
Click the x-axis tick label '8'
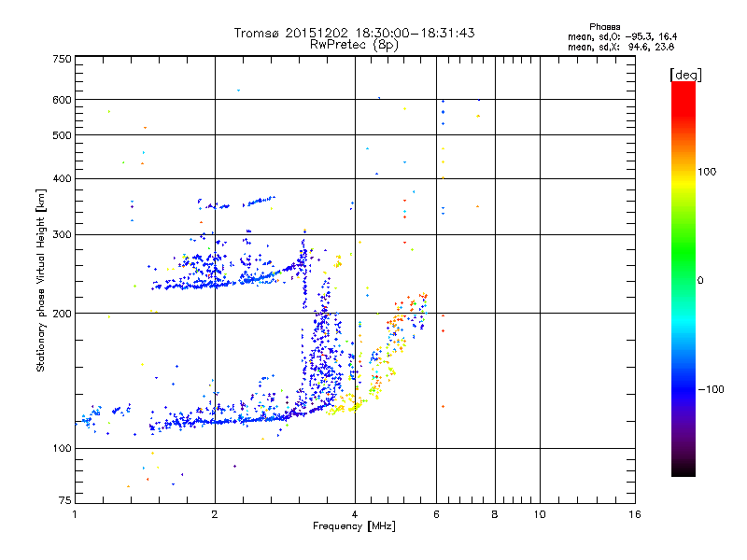495,514
